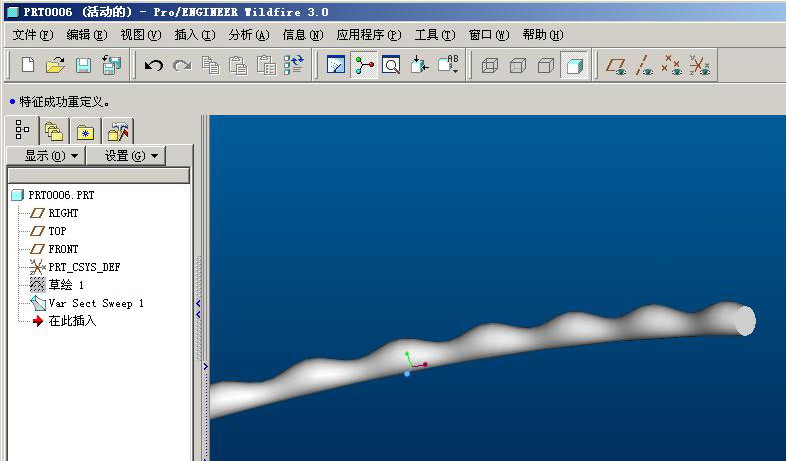Click the Save a Copy icon
Viewport: 786px width, 461px height.
coord(111,65)
